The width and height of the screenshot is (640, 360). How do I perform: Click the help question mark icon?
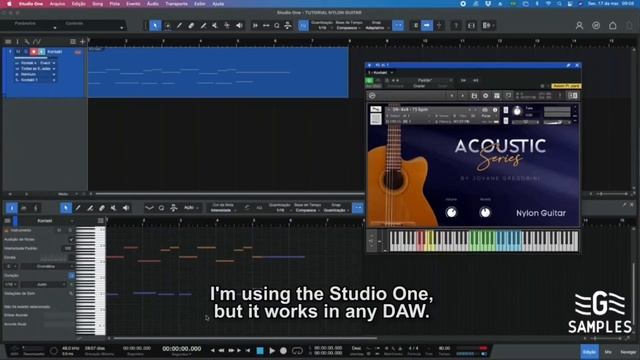click(456, 26)
